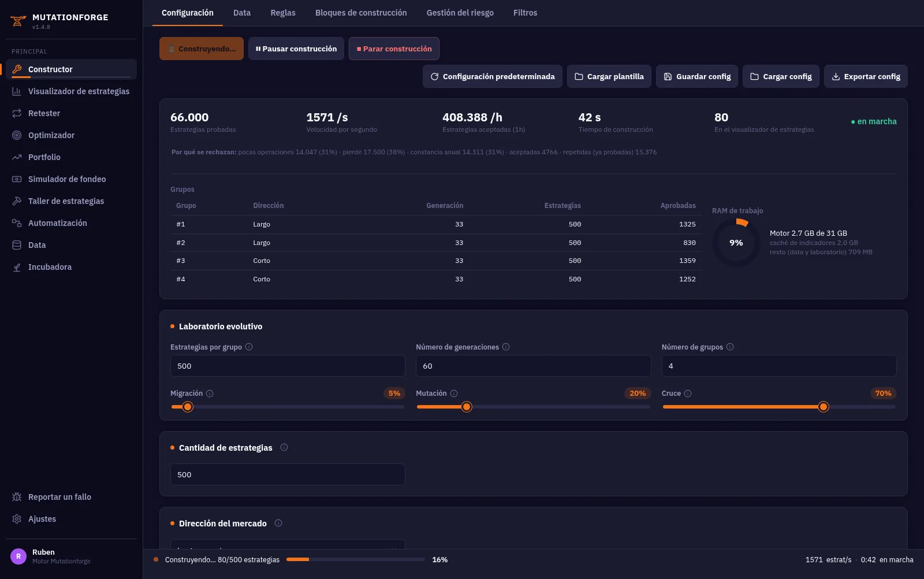
Task: Click Cargar config button
Action: coord(781,76)
